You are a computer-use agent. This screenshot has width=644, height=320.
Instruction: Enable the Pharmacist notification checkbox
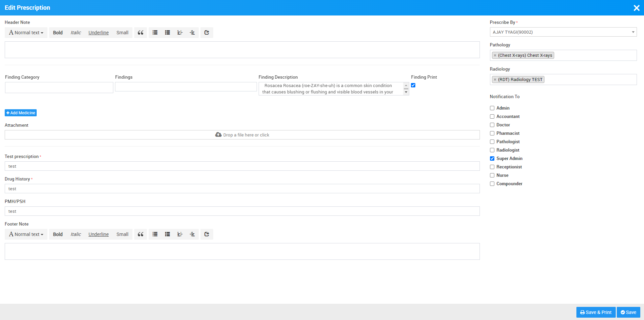(x=492, y=133)
